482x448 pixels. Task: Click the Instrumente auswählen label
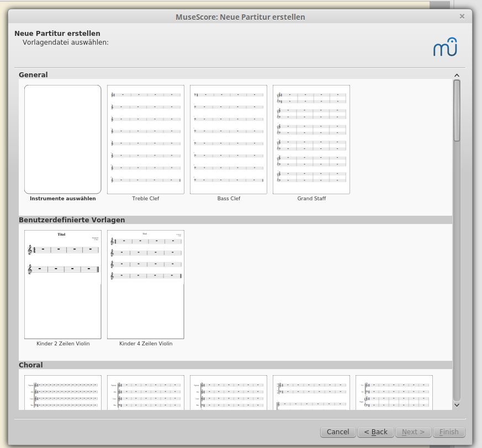[63, 199]
